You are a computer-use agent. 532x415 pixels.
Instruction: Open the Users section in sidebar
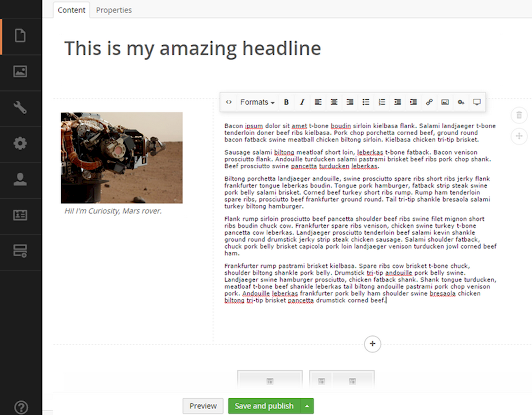click(20, 179)
